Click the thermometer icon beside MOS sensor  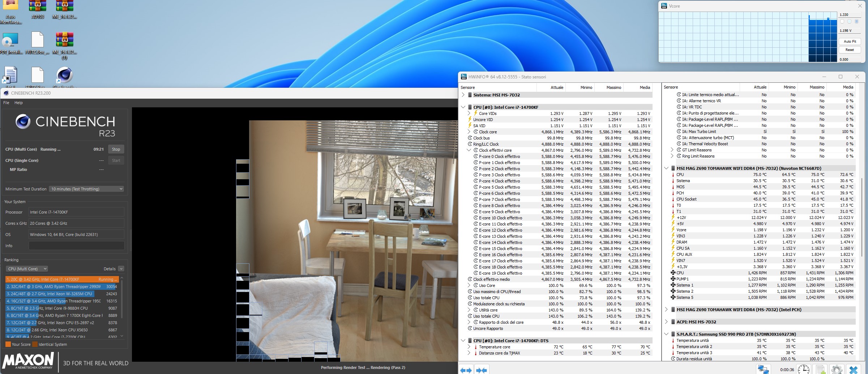pos(673,187)
